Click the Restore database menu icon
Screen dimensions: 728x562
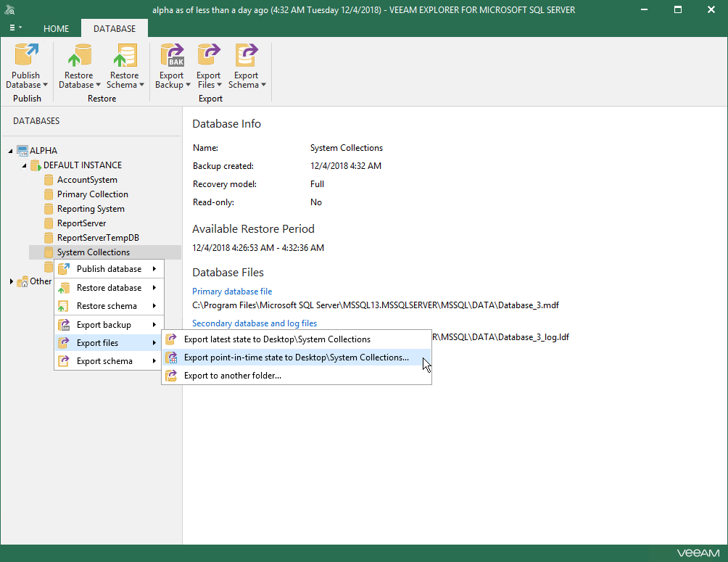pos(64,288)
